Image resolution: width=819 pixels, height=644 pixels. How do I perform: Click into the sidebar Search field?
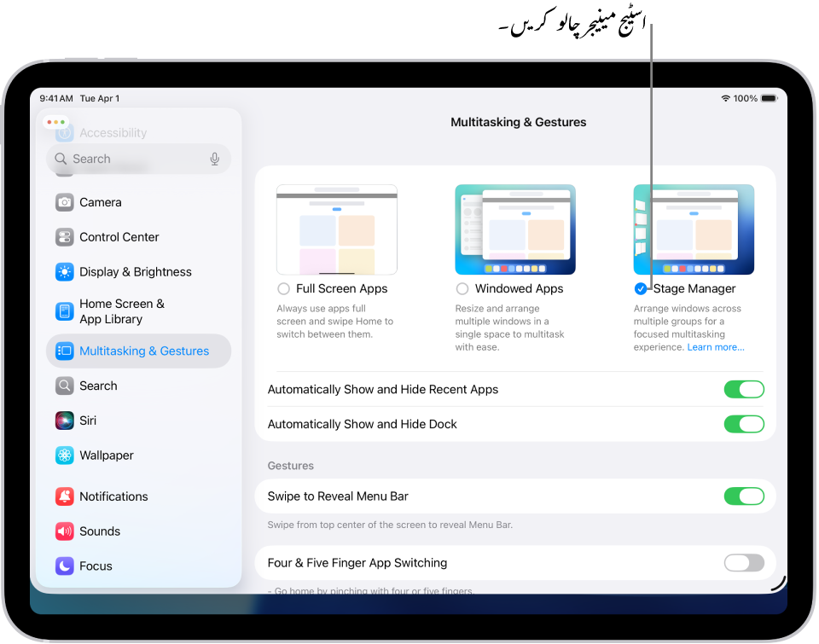[138, 159]
